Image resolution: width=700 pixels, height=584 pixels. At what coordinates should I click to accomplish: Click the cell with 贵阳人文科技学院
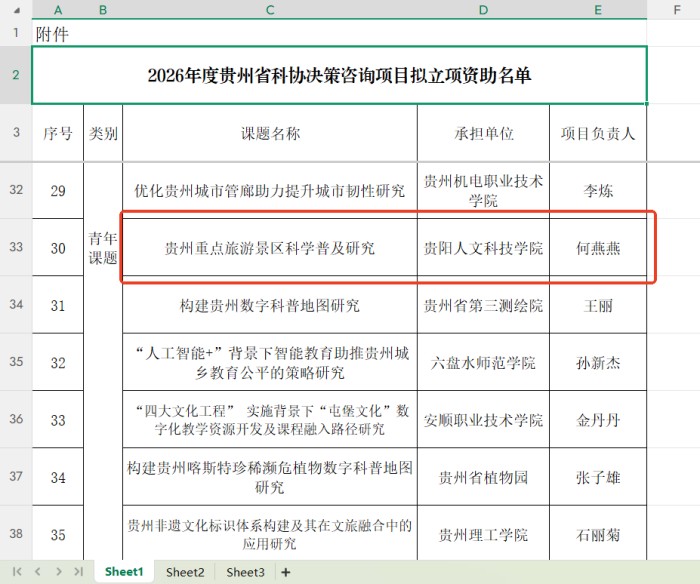click(x=483, y=248)
